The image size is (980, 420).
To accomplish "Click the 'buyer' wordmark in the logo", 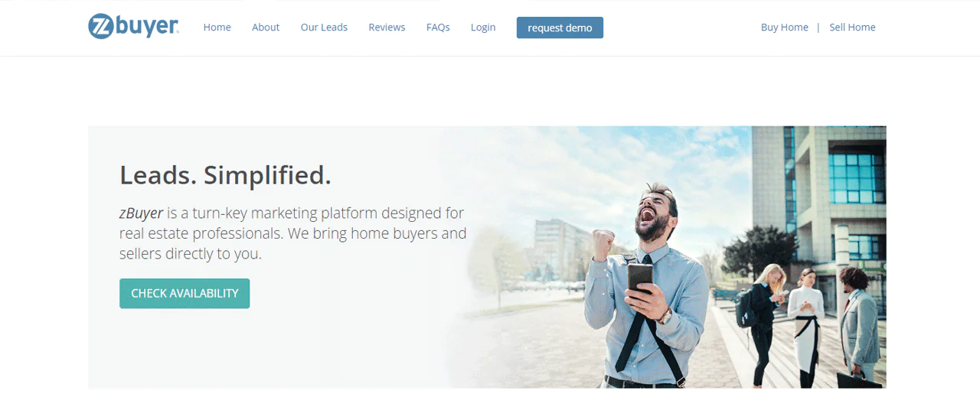I will [x=147, y=28].
